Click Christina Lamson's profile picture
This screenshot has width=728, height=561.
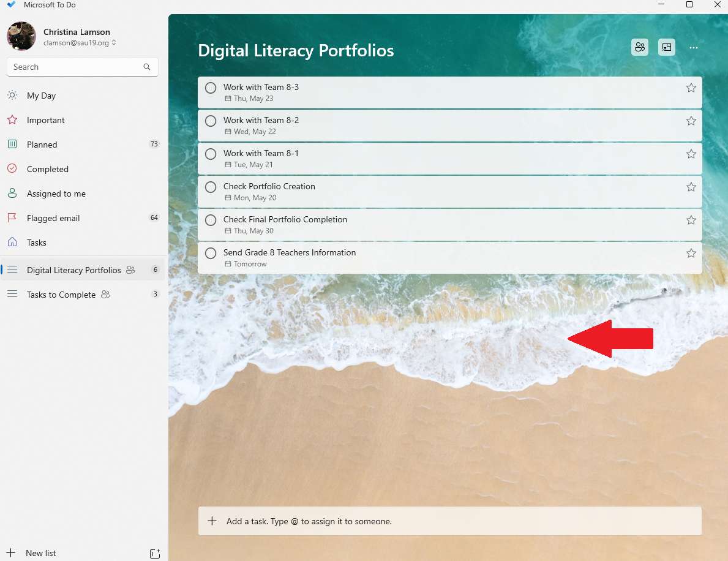point(21,36)
